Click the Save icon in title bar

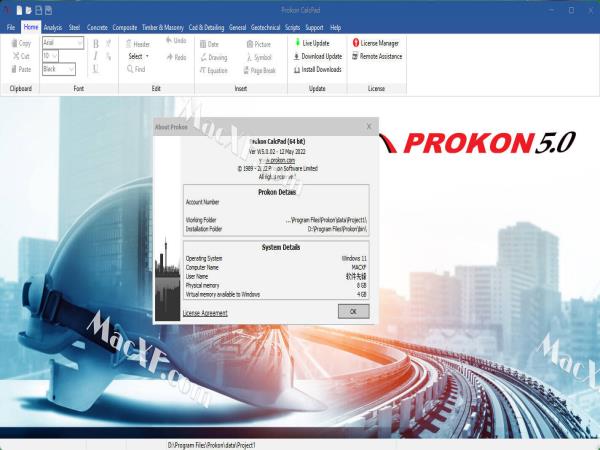(39, 10)
